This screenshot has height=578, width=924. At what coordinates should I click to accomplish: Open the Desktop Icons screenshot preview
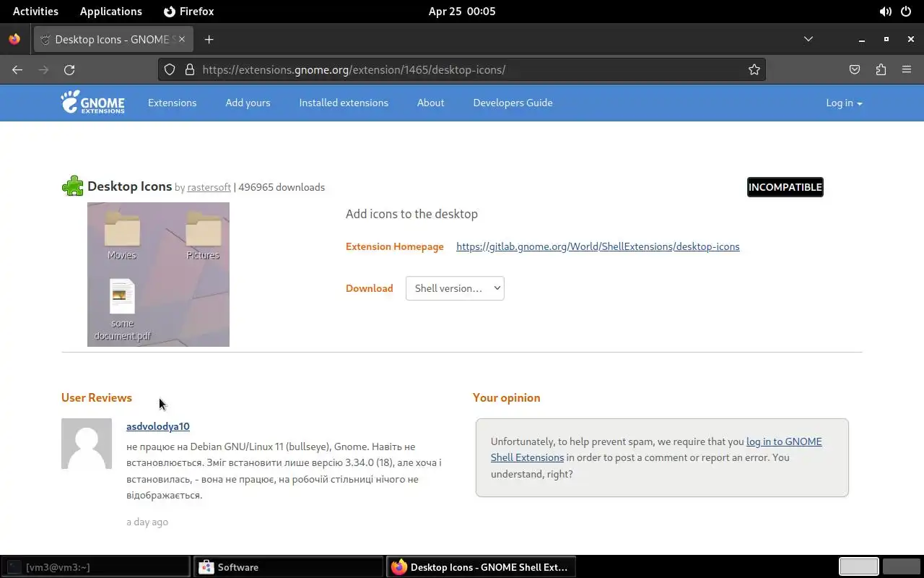pyautogui.click(x=158, y=275)
